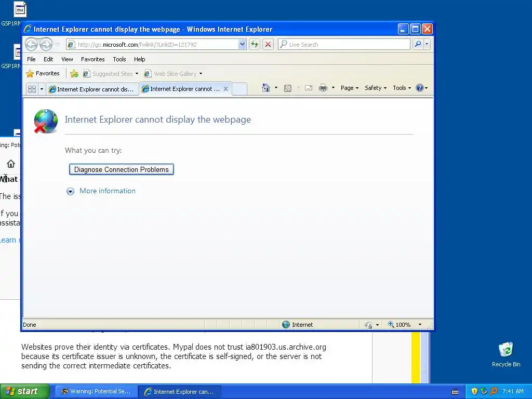Open the Help menu

pos(139,59)
